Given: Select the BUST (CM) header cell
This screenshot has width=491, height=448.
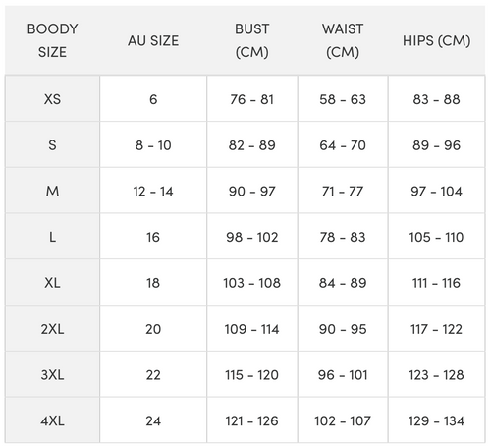Looking at the screenshot, I should pos(252,40).
